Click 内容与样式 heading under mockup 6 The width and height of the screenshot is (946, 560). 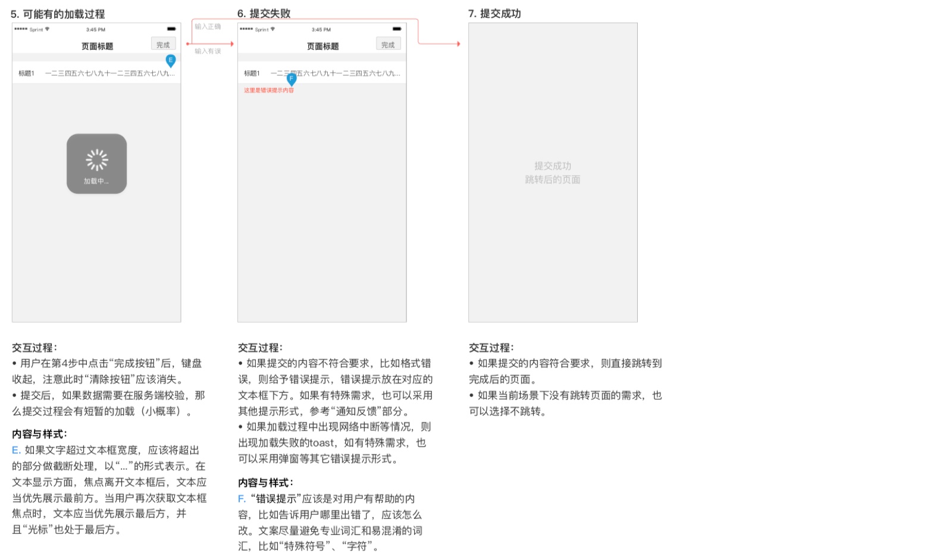(x=266, y=483)
